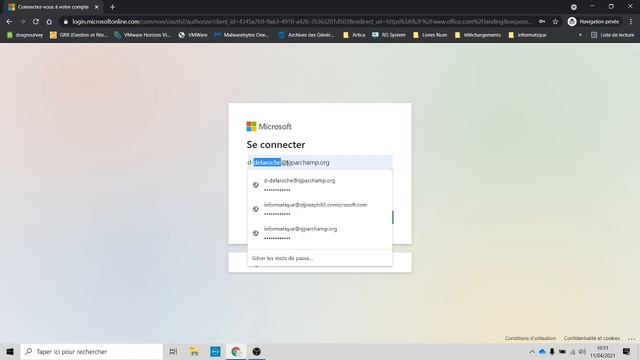
Task: Open the clock and date flyout
Action: (x=602, y=351)
